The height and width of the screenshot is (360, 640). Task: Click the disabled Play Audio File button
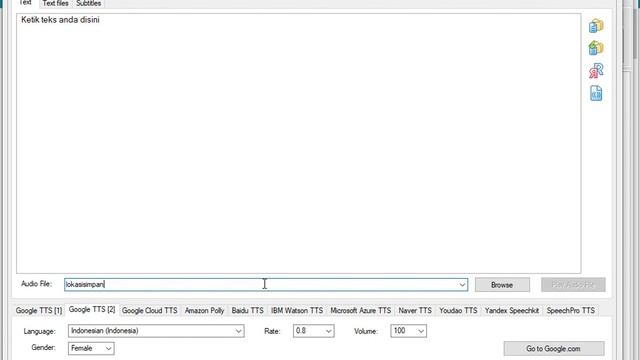click(x=573, y=284)
